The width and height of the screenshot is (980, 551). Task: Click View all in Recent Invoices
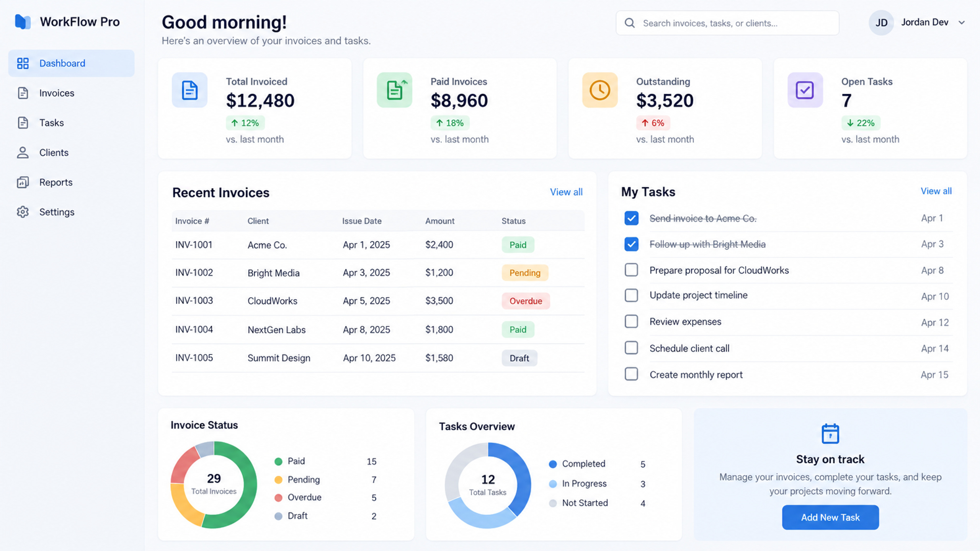(x=566, y=192)
